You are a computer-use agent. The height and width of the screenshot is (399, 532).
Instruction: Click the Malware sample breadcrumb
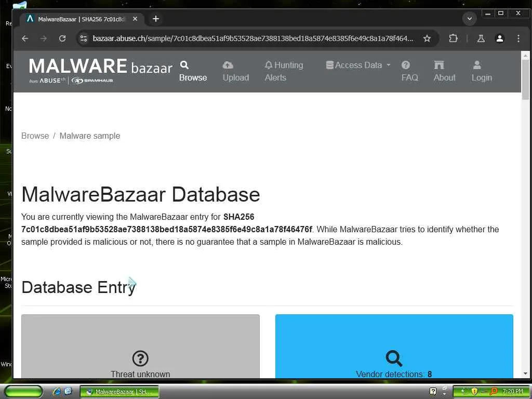click(90, 136)
